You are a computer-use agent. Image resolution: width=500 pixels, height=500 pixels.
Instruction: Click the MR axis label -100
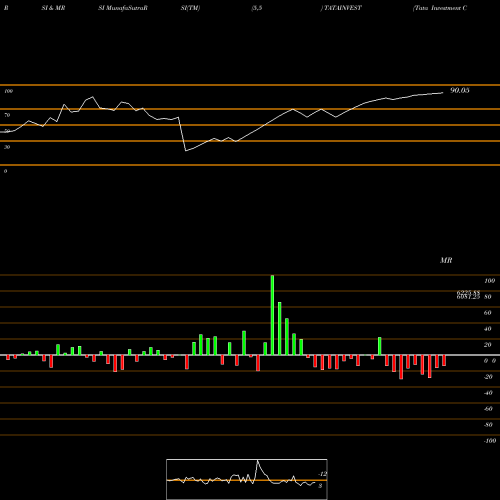pos(490,441)
